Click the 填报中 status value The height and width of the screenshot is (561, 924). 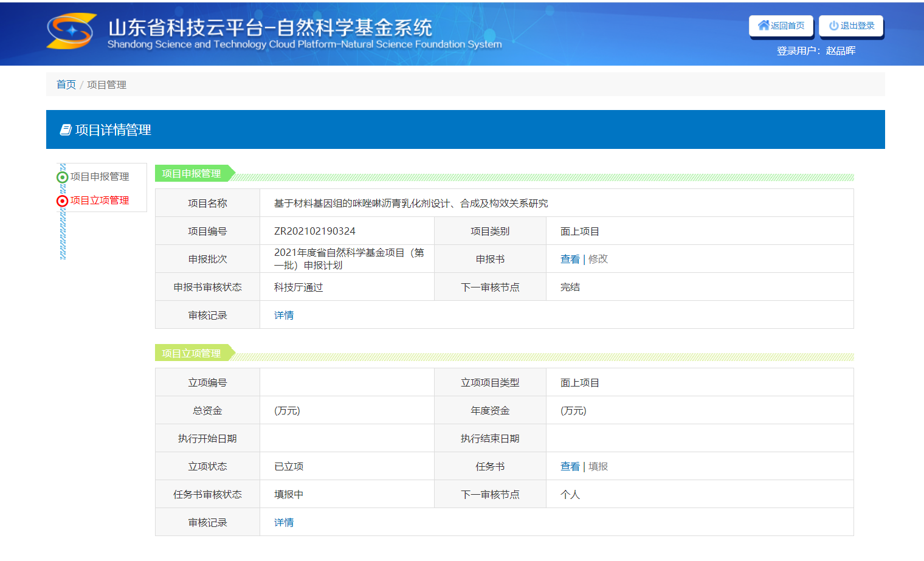click(289, 494)
